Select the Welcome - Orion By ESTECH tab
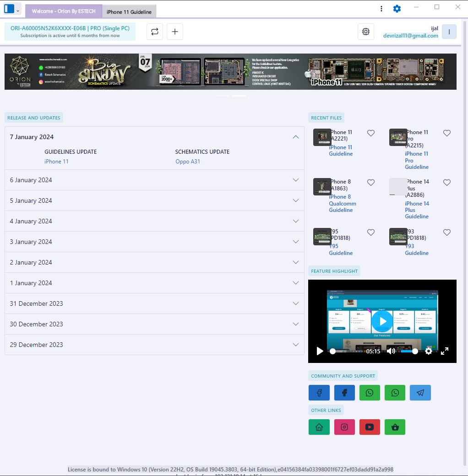 pyautogui.click(x=64, y=11)
